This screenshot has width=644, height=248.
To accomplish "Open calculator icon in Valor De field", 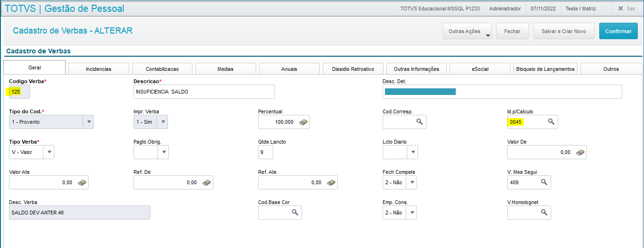I will (580, 152).
